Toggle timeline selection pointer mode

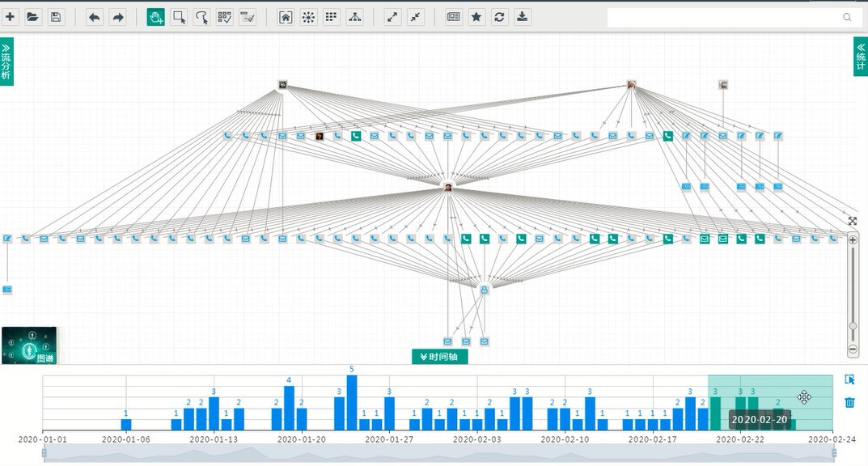(849, 379)
